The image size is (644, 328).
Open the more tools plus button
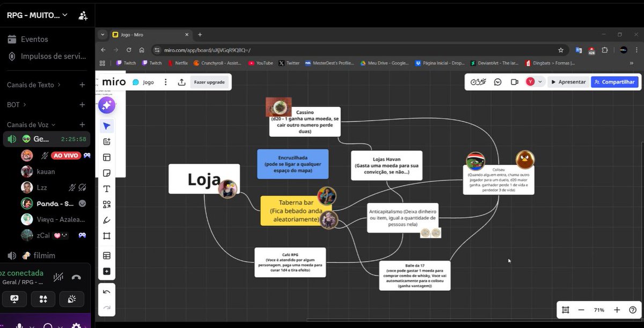coord(106,271)
